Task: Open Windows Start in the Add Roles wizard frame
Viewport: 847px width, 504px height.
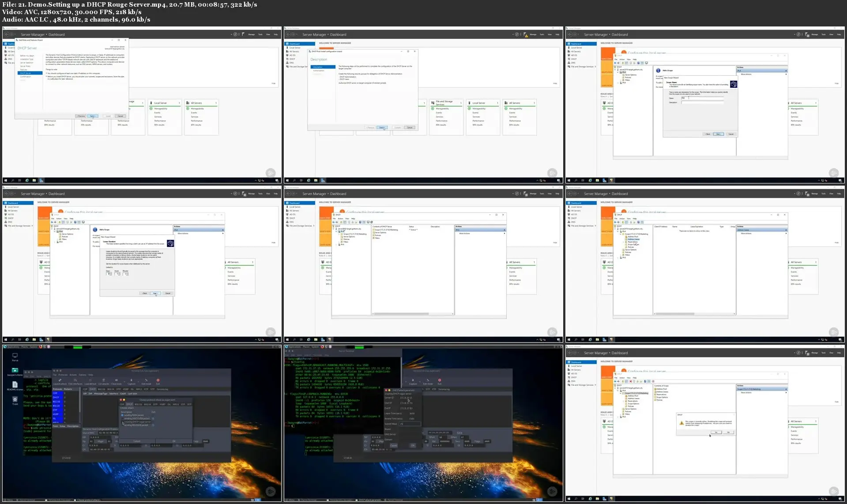Action: tap(6, 180)
